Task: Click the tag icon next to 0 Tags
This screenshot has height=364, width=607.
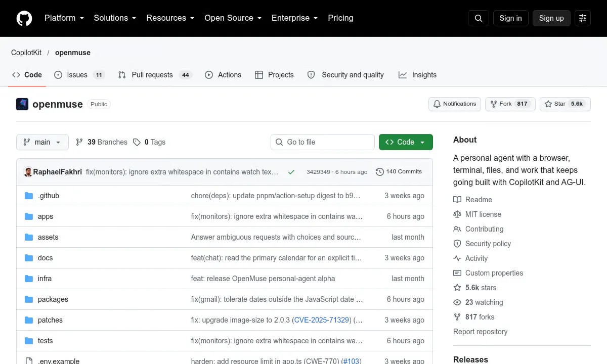Action: 137,142
